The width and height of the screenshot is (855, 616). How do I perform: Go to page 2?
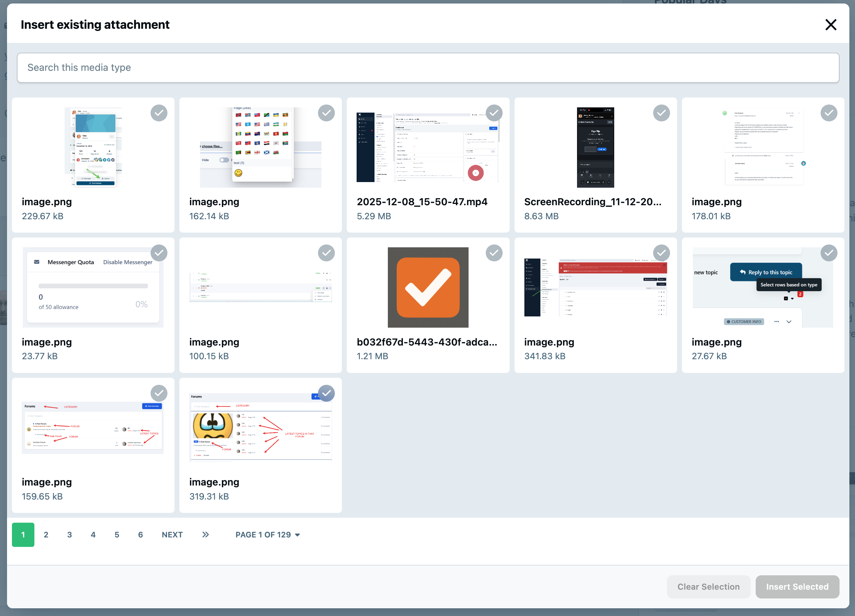tap(46, 535)
